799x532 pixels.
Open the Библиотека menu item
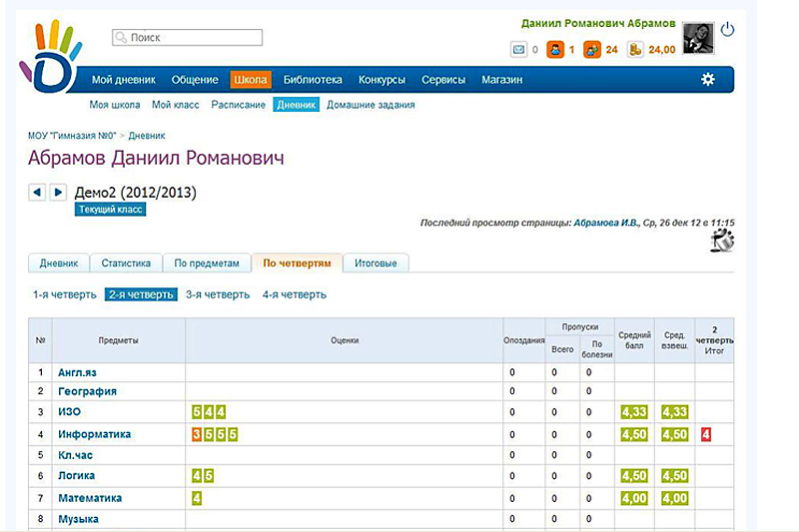click(313, 80)
